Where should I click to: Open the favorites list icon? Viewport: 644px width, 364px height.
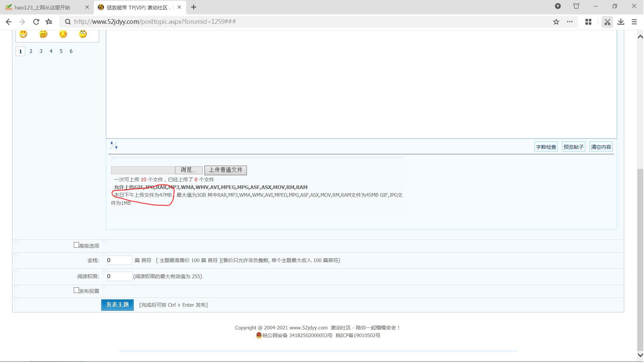pyautogui.click(x=49, y=22)
